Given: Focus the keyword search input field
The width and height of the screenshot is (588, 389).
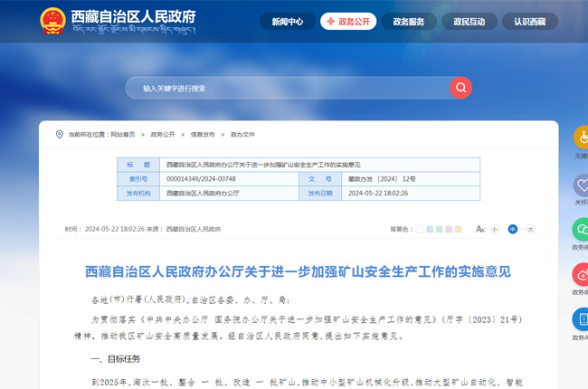Looking at the screenshot, I should pos(289,88).
